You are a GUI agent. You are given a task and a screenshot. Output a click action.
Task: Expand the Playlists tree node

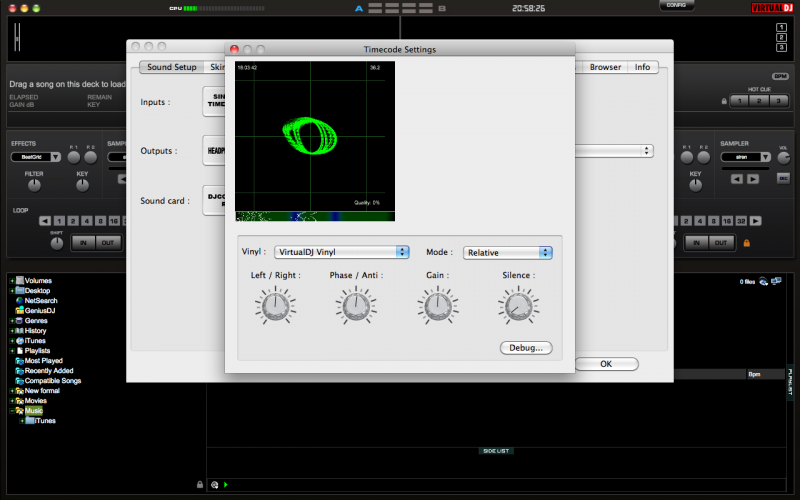pos(12,351)
